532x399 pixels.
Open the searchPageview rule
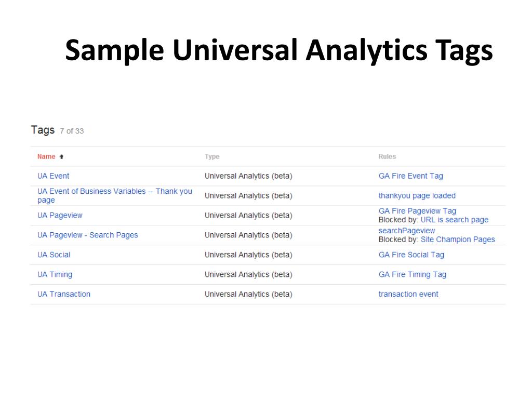406,231
